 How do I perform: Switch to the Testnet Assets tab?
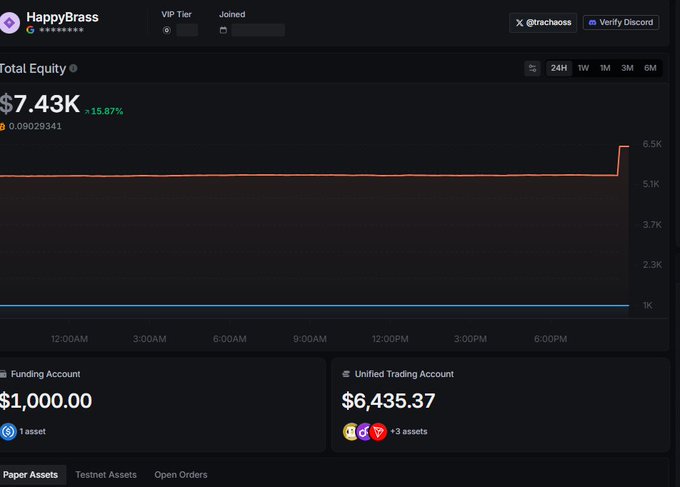pyautogui.click(x=106, y=475)
